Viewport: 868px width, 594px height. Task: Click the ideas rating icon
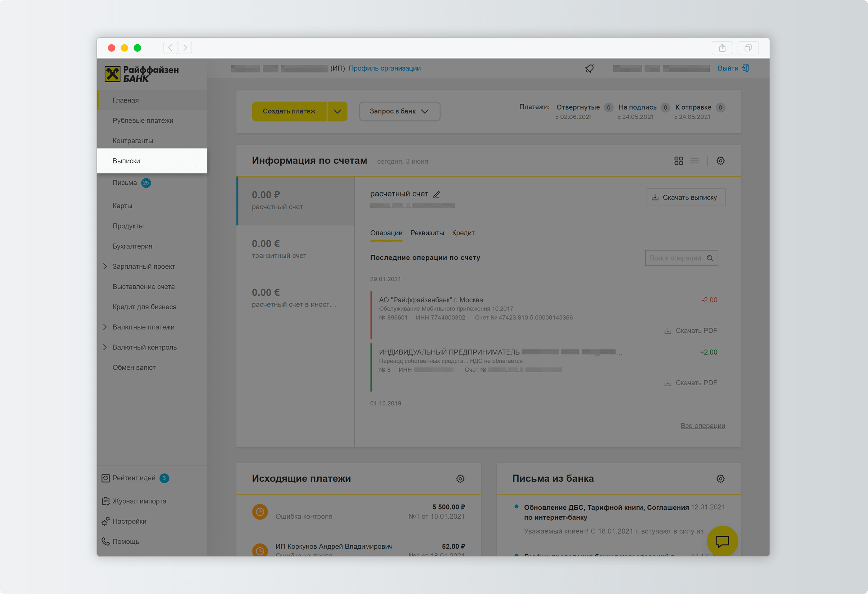(x=106, y=478)
